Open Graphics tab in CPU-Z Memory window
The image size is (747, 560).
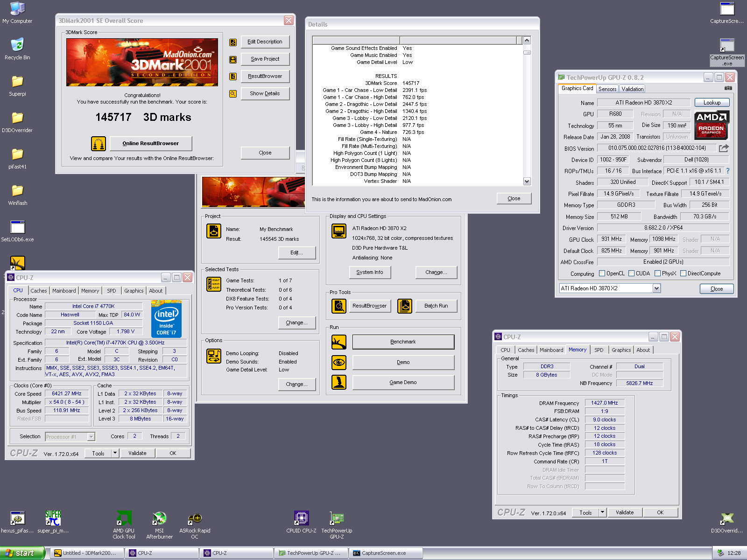click(x=621, y=350)
